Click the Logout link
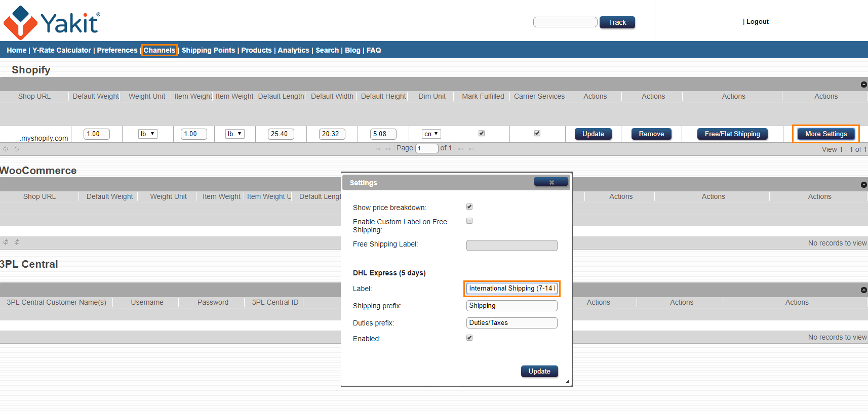This screenshot has height=411, width=868. click(757, 22)
